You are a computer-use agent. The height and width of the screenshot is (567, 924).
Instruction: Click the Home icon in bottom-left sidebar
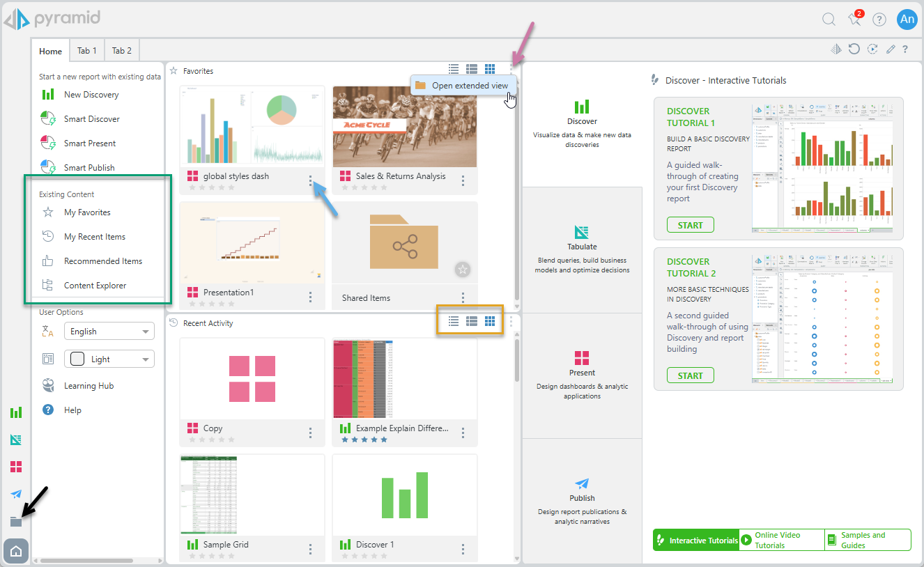point(16,552)
